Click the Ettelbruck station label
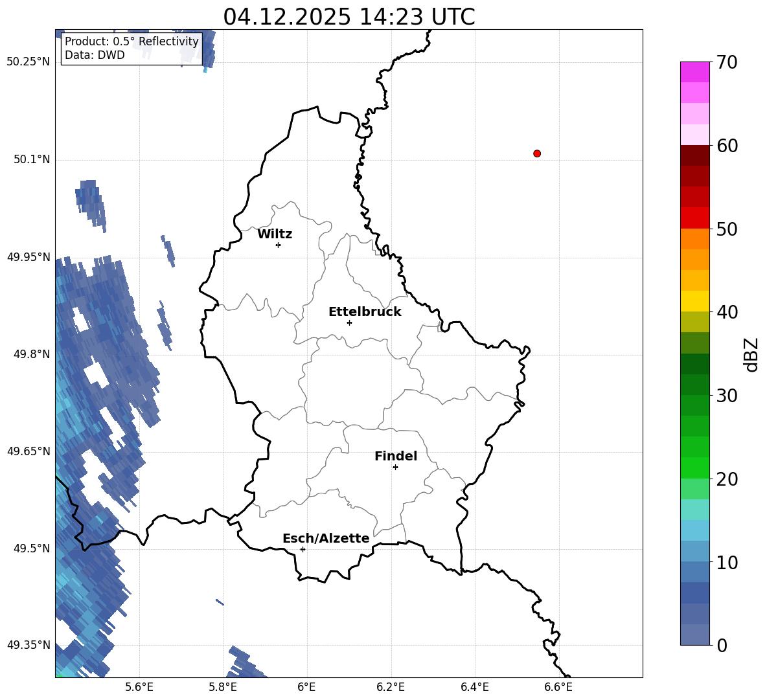 coord(365,312)
